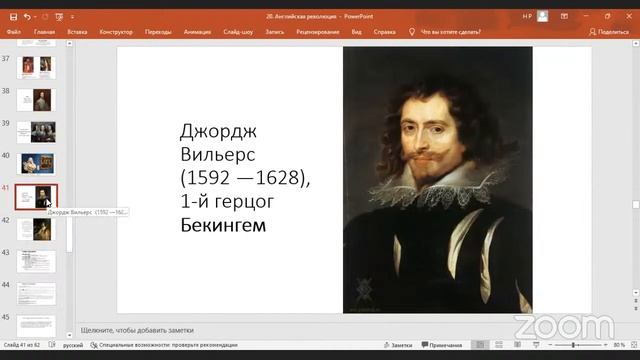Open the Запись ribbon tab
Image resolution: width=640 pixels, height=360 pixels.
coord(274,32)
